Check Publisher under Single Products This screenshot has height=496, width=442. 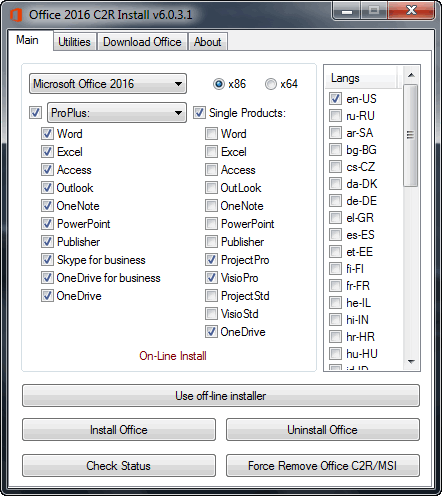tap(211, 242)
